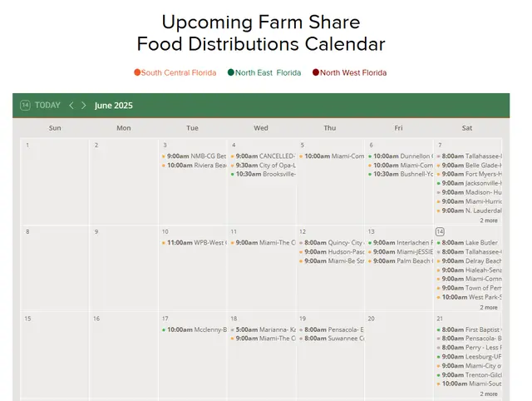Click the orange South Central Florida dot
Image resolution: width=532 pixels, height=401 pixels.
[137, 72]
